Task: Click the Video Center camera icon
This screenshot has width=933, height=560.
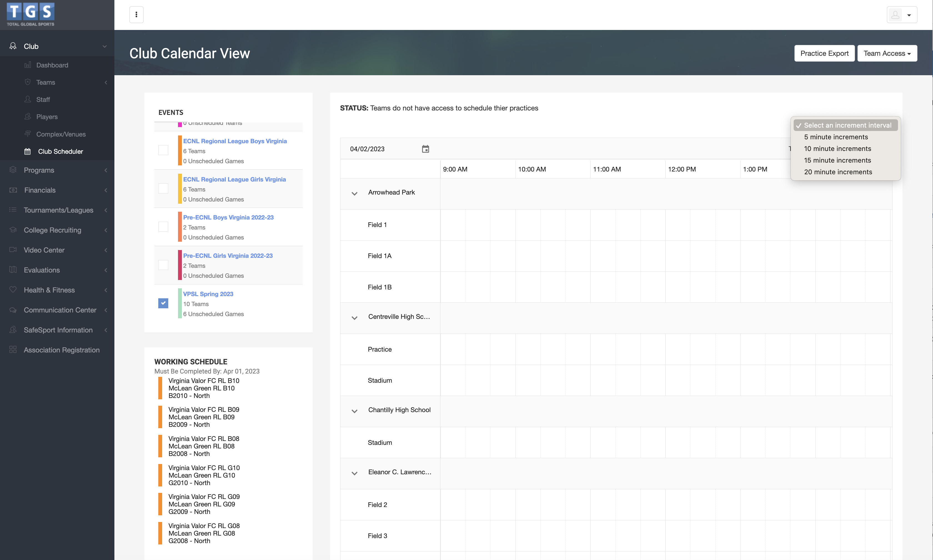Action: 13,250
